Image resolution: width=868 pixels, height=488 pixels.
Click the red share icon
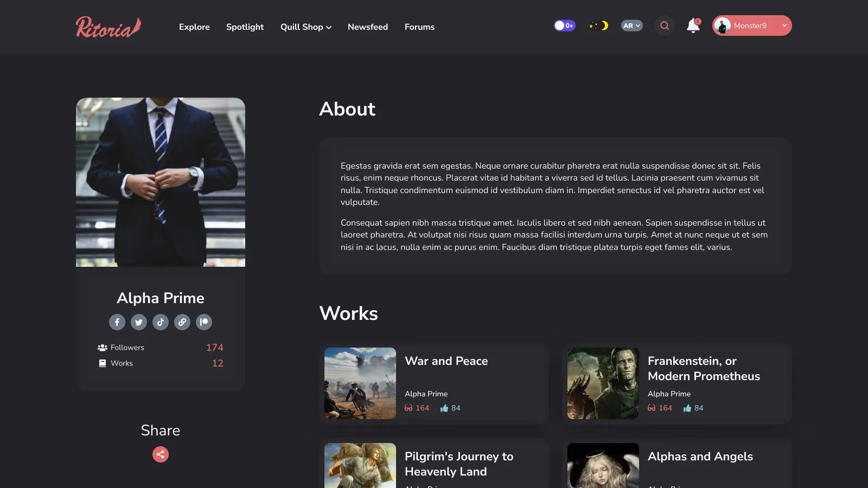click(161, 454)
